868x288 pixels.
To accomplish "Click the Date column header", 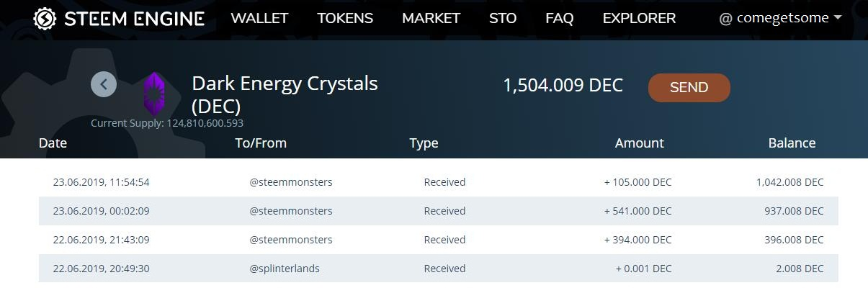I will tap(53, 143).
